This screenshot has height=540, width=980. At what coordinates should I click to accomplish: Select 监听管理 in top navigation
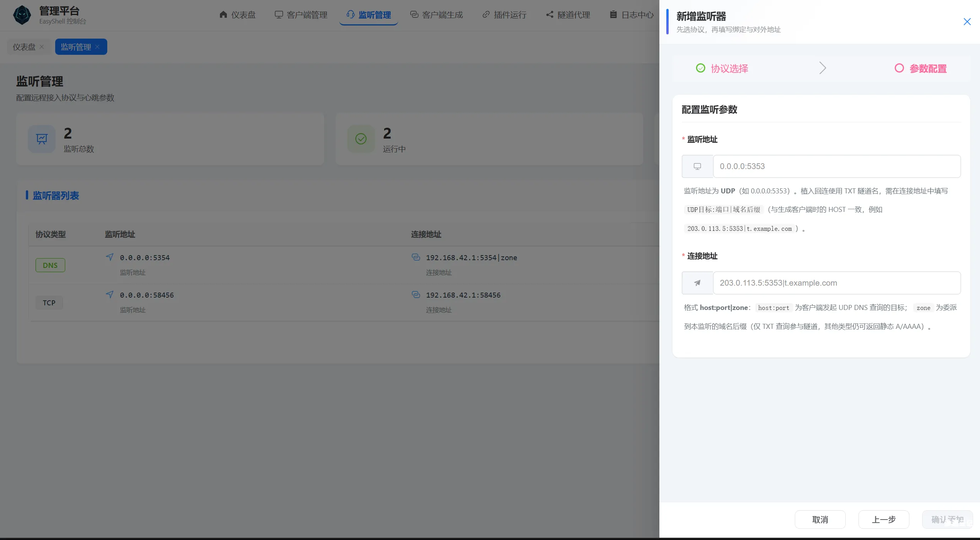tap(369, 15)
